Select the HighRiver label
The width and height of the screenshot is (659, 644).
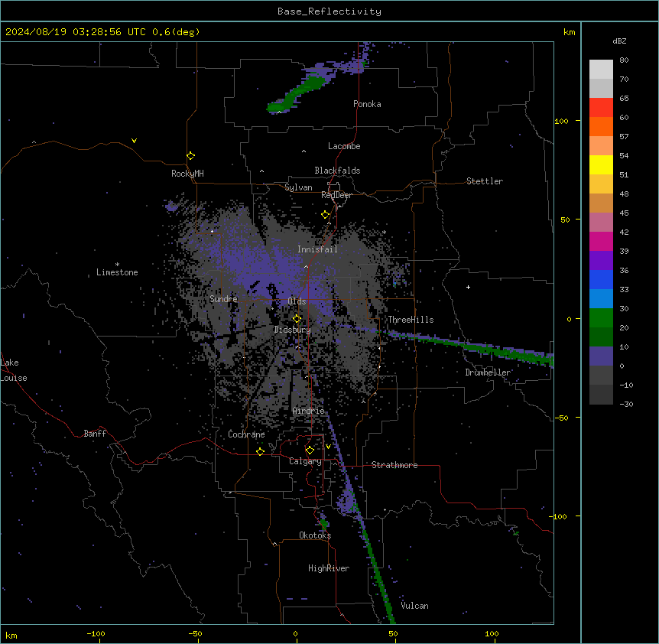coord(329,568)
